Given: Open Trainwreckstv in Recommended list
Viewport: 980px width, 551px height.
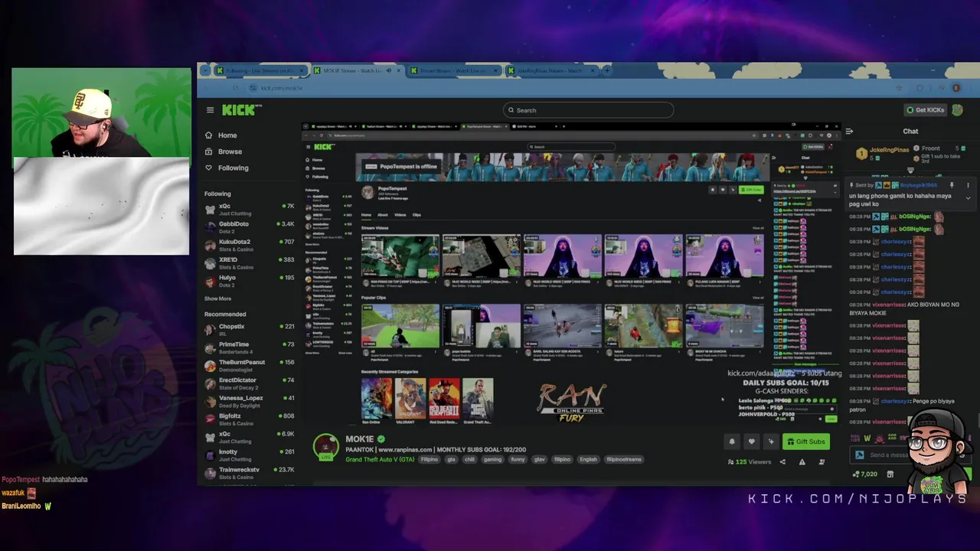Looking at the screenshot, I should pyautogui.click(x=249, y=473).
